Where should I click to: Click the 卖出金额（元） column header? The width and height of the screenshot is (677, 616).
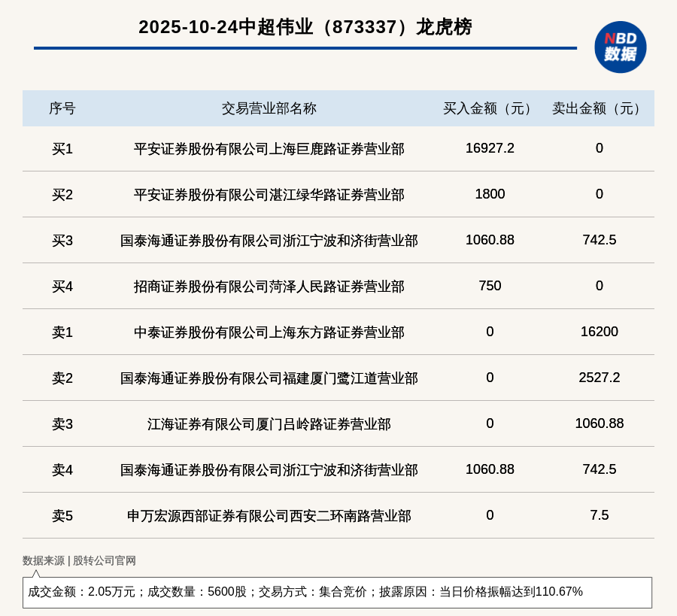pos(599,108)
